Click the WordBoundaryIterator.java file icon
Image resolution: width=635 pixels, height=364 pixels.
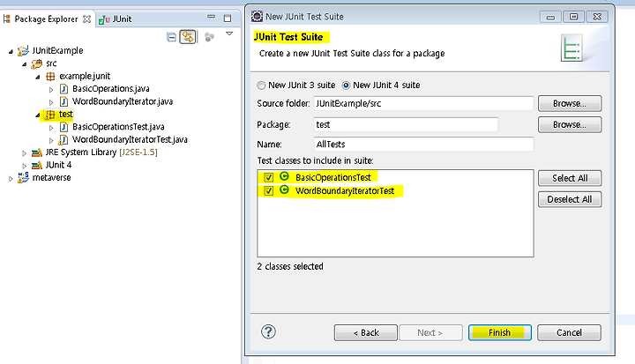(63, 101)
